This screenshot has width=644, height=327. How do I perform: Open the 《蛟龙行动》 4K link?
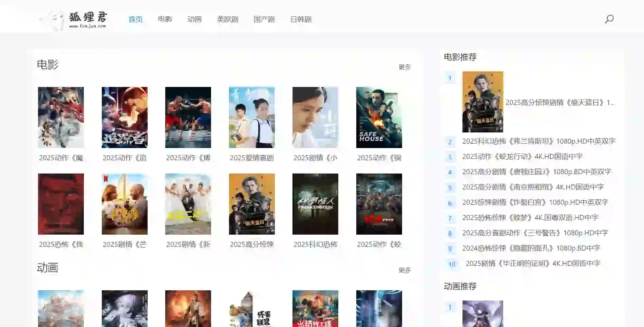coord(522,156)
